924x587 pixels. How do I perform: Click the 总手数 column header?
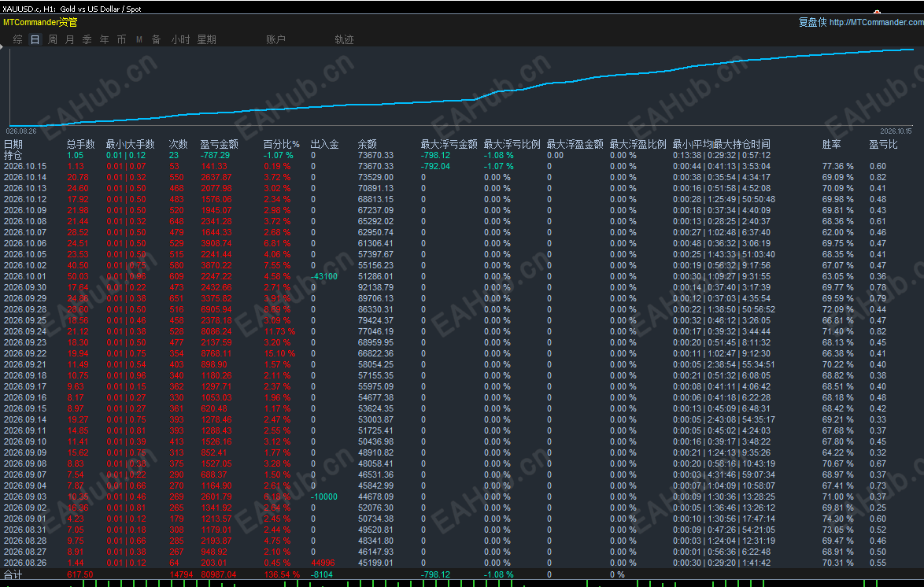point(81,144)
